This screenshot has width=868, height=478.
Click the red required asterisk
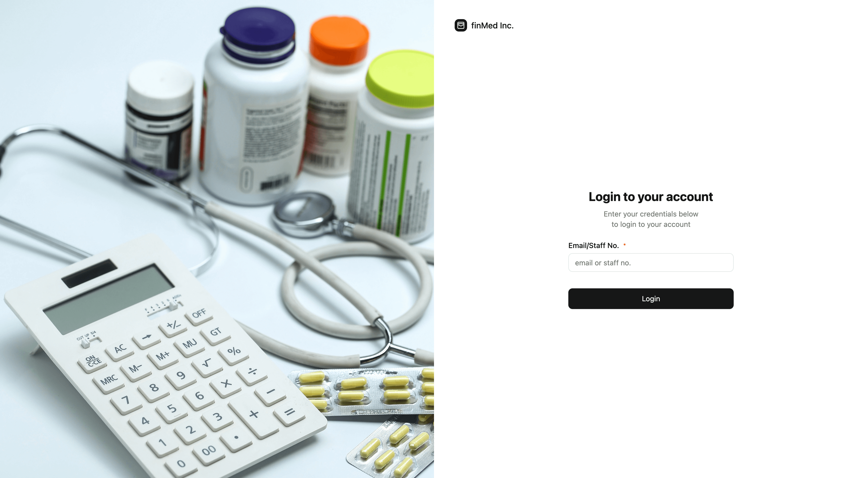(x=624, y=244)
